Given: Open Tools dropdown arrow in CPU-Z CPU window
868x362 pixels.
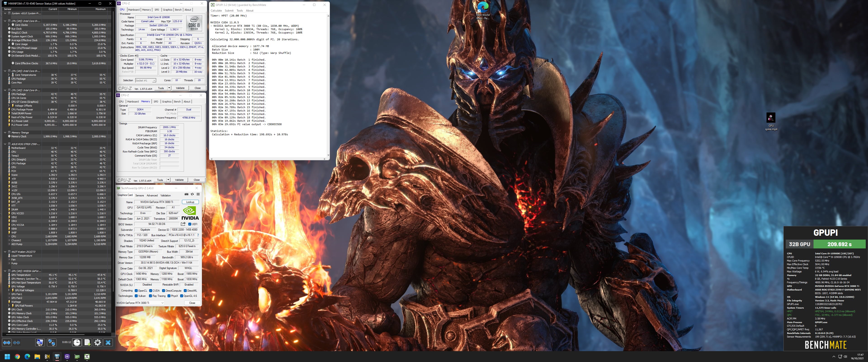Looking at the screenshot, I should click(169, 88).
